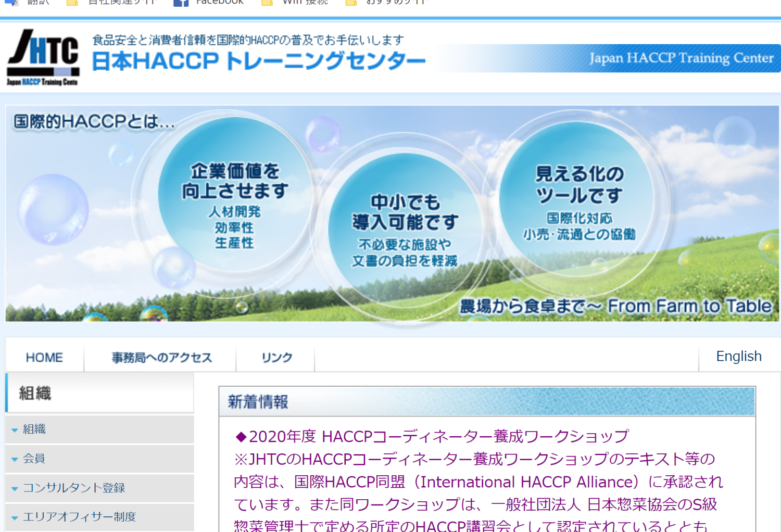Click the line mentioning International HACCP Alliance
The width and height of the screenshot is (781, 532).
point(478,482)
